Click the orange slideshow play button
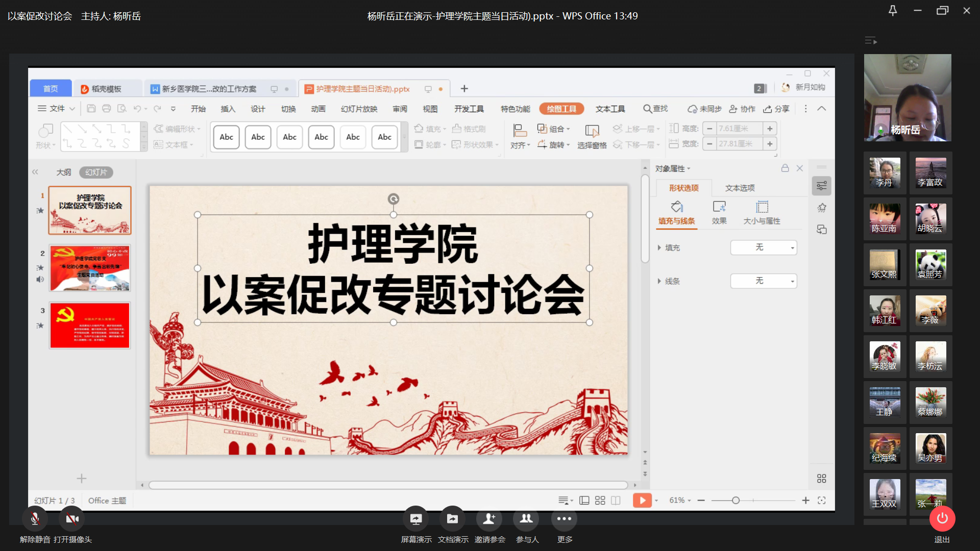Image resolution: width=980 pixels, height=551 pixels. pyautogui.click(x=642, y=500)
